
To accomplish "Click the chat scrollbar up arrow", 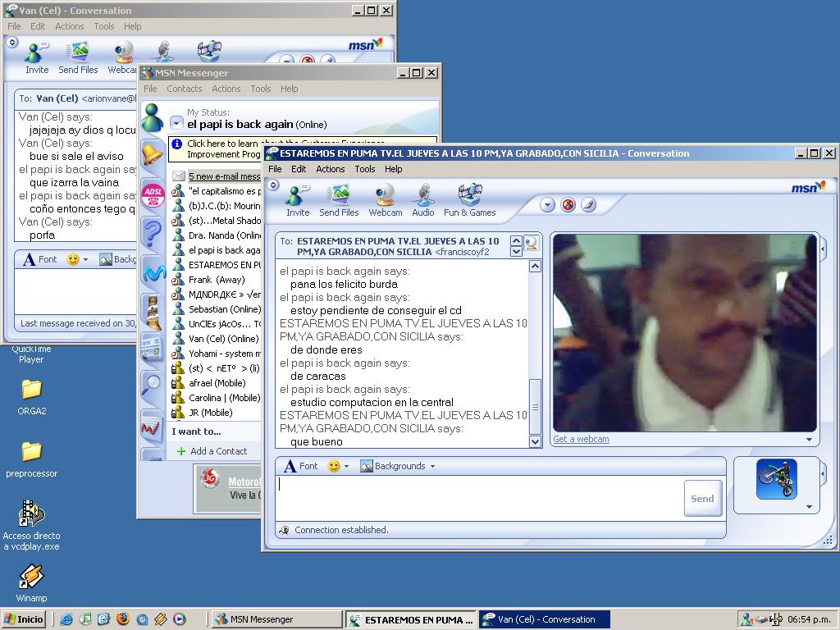I will pyautogui.click(x=535, y=267).
